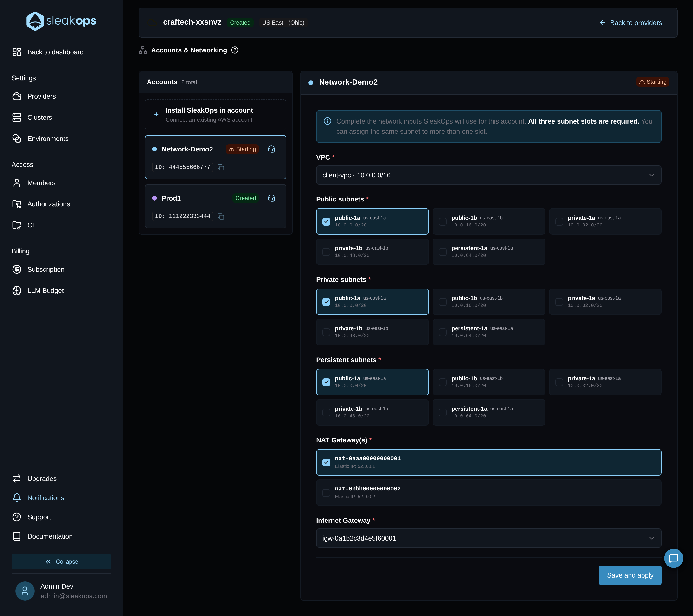The image size is (693, 616).
Task: Click Back to providers link
Action: 631,23
